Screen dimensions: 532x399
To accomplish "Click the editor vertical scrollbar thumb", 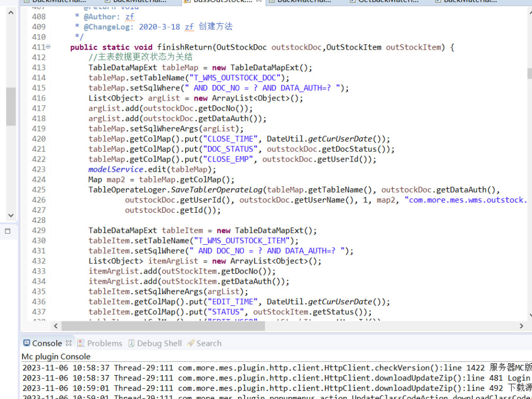I will click(530, 73).
